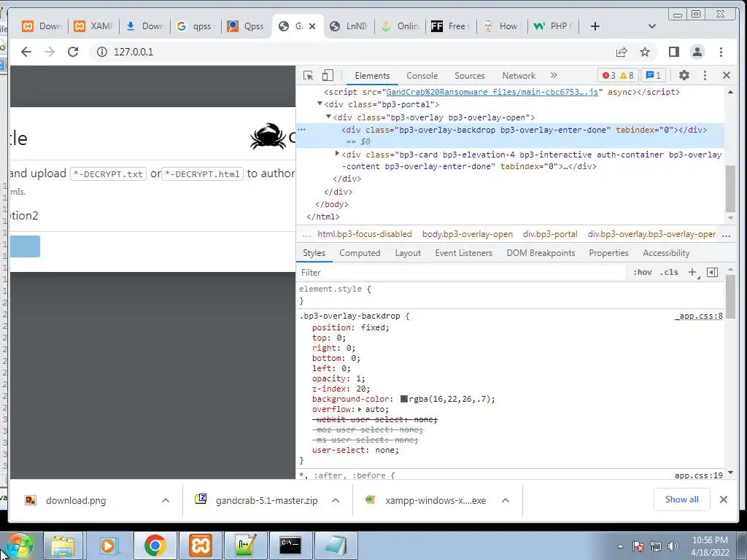Toggle the computed styles sidebar icon
747x560 pixels.
click(712, 273)
